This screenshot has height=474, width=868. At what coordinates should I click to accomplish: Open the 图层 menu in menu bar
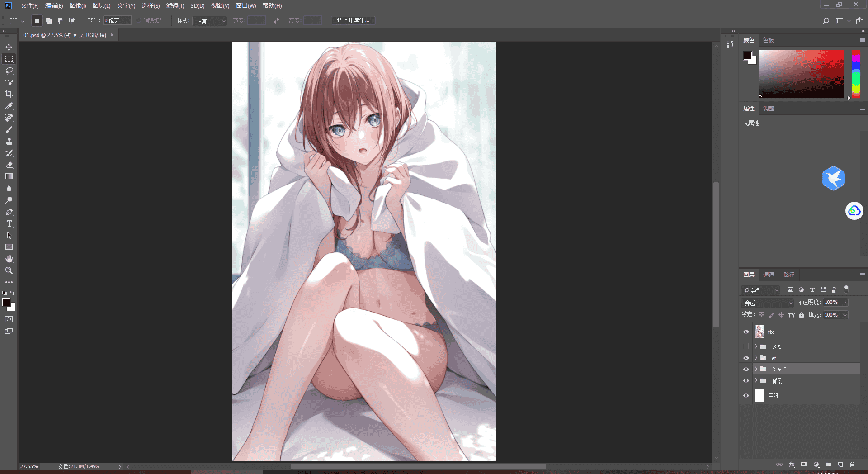pyautogui.click(x=101, y=5)
